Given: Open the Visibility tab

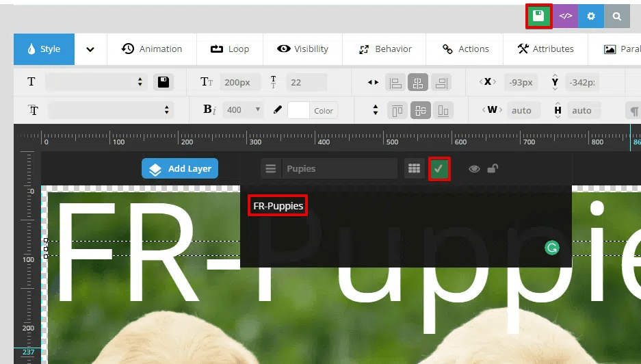Looking at the screenshot, I should (303, 49).
